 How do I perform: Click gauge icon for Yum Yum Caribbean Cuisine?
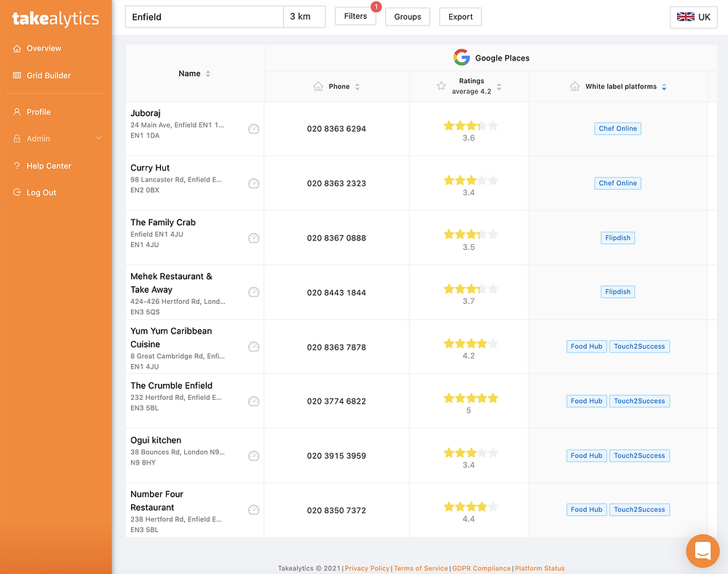tap(253, 347)
